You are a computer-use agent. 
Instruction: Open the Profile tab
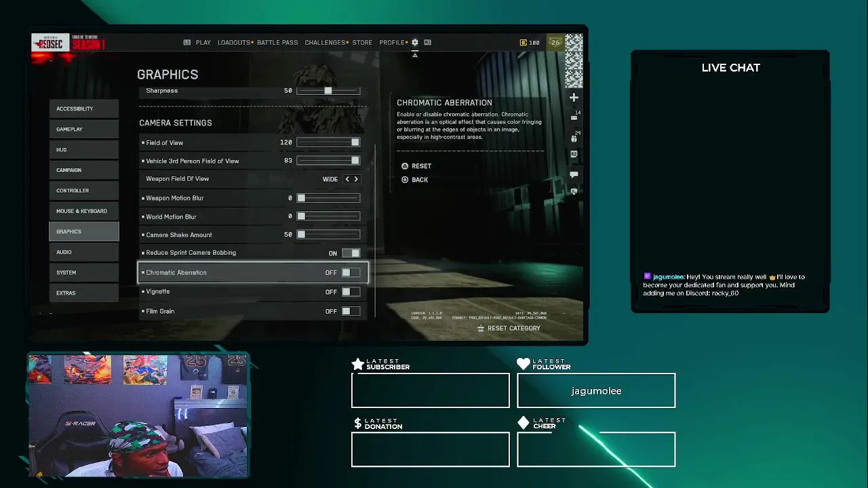pos(392,43)
